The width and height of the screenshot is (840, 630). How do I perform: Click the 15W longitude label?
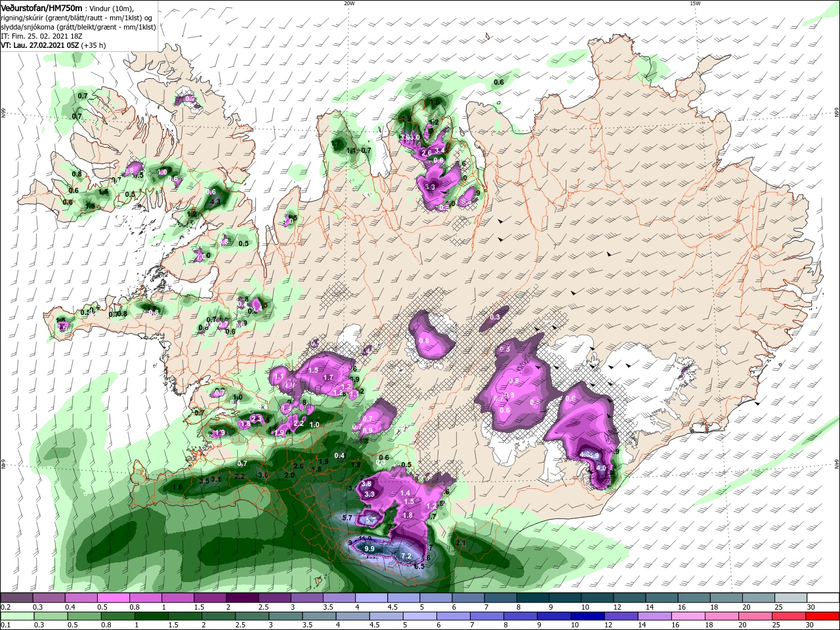(695, 3)
